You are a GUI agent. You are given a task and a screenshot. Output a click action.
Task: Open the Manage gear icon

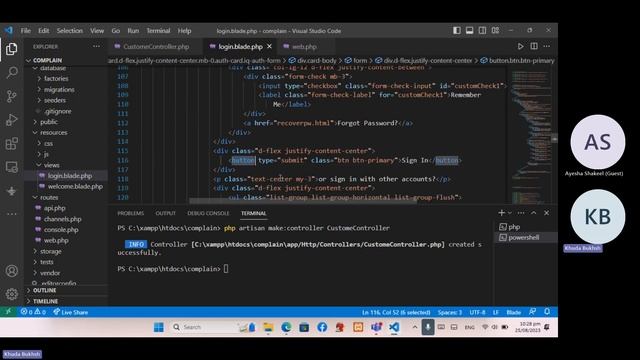tap(11, 294)
